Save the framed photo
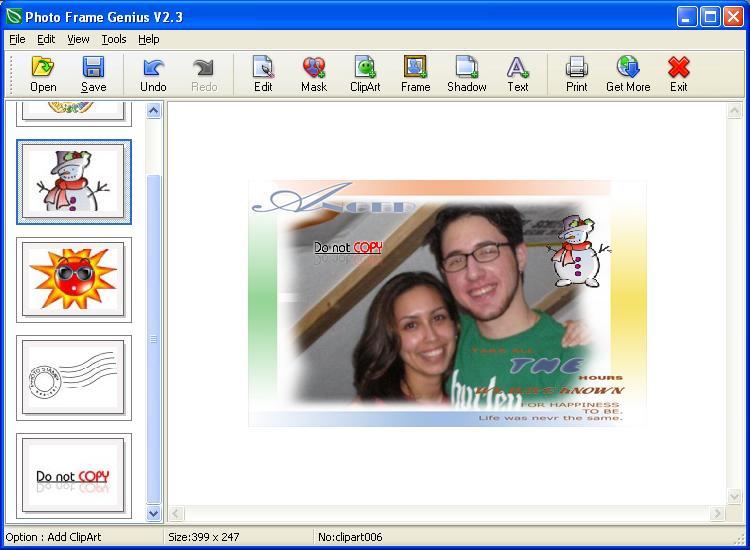This screenshot has width=750, height=550. 93,74
